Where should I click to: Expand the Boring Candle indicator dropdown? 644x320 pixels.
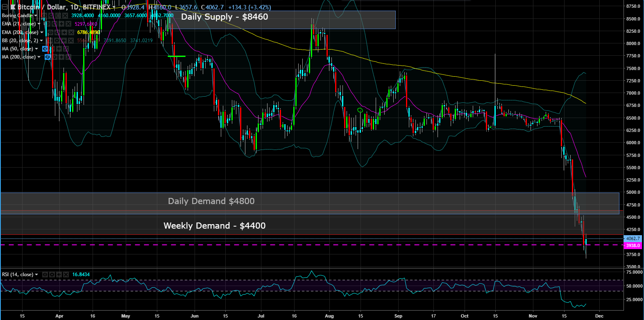tap(35, 16)
